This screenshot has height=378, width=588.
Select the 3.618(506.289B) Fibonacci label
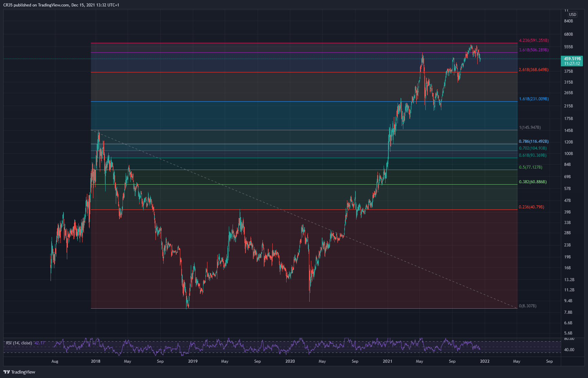click(534, 50)
